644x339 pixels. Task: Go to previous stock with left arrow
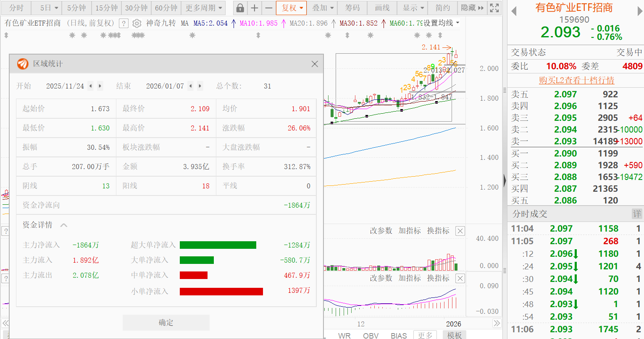point(513,12)
